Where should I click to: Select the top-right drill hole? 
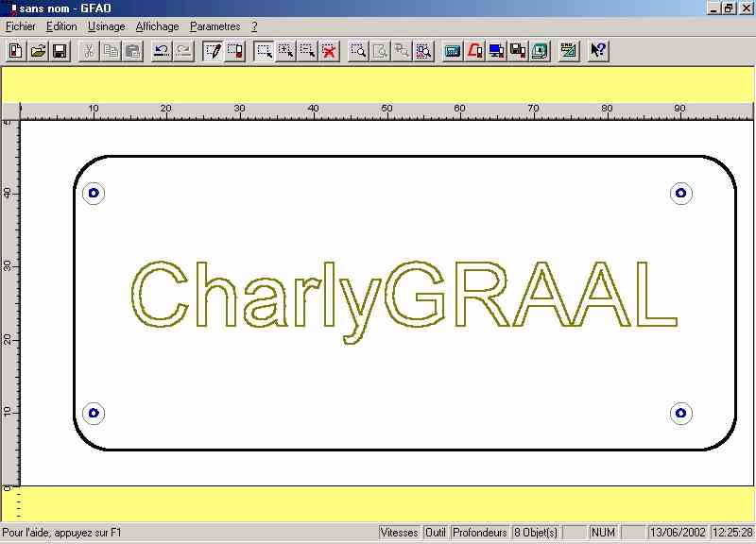(x=680, y=194)
